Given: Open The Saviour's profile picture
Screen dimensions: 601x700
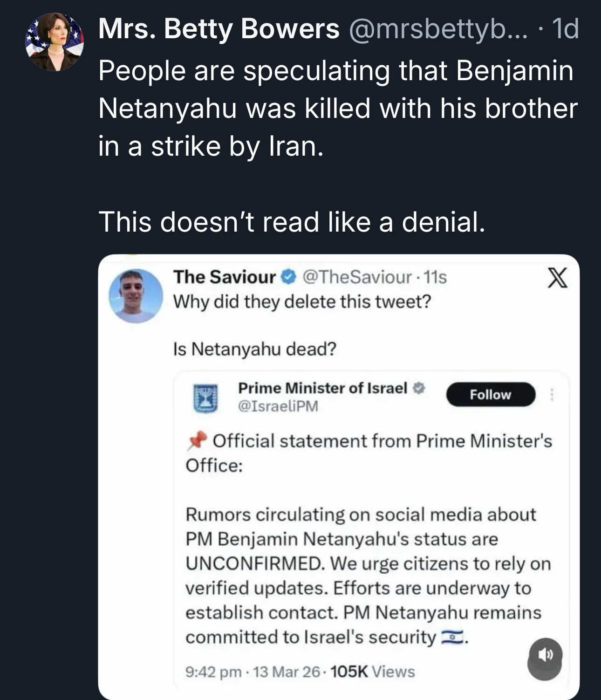Looking at the screenshot, I should [136, 295].
